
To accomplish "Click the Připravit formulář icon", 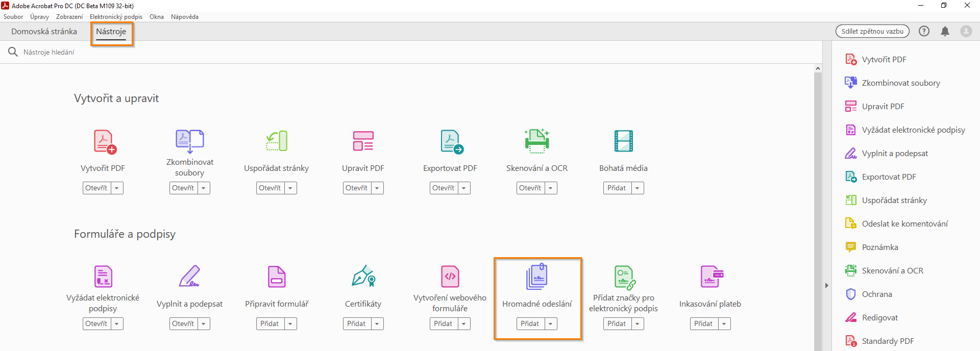I will [277, 277].
